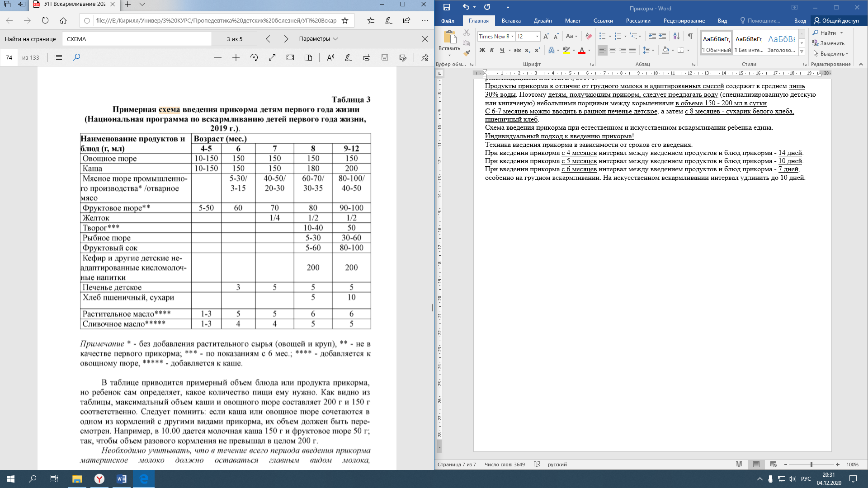Image resolution: width=868 pixels, height=488 pixels.
Task: Toggle italic (К) formatting
Action: (492, 50)
